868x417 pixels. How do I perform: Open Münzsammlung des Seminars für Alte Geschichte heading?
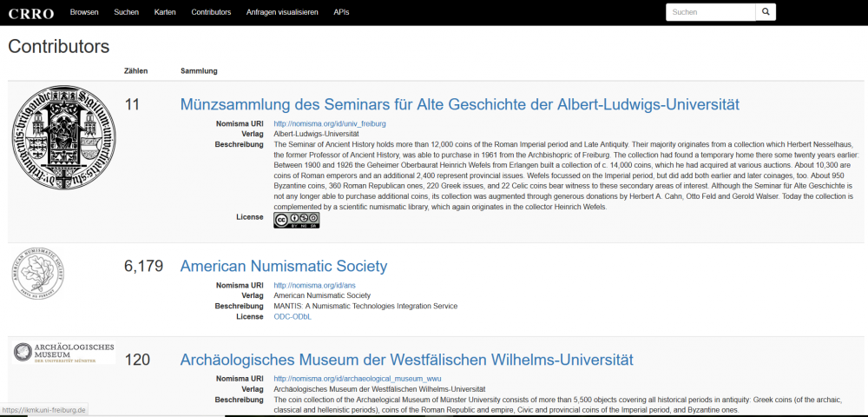[459, 104]
